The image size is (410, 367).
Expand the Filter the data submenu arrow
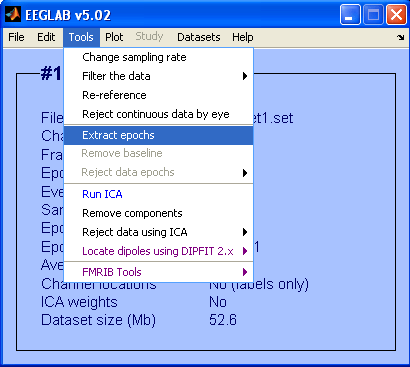(x=245, y=76)
